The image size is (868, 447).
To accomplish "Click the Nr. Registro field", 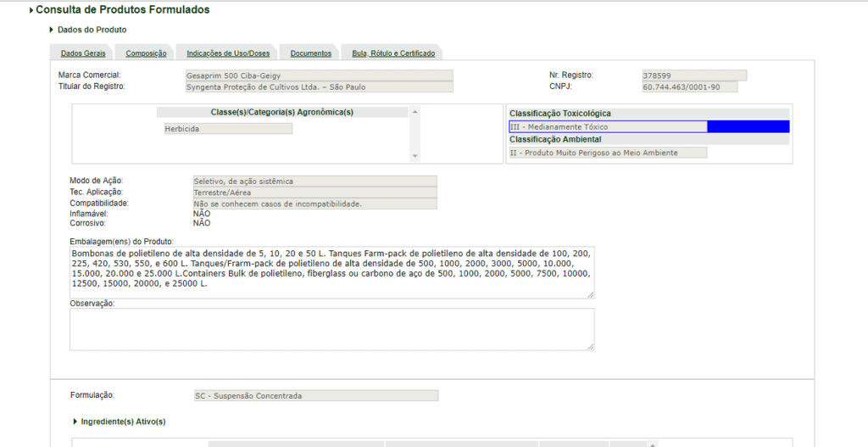I will pos(693,75).
